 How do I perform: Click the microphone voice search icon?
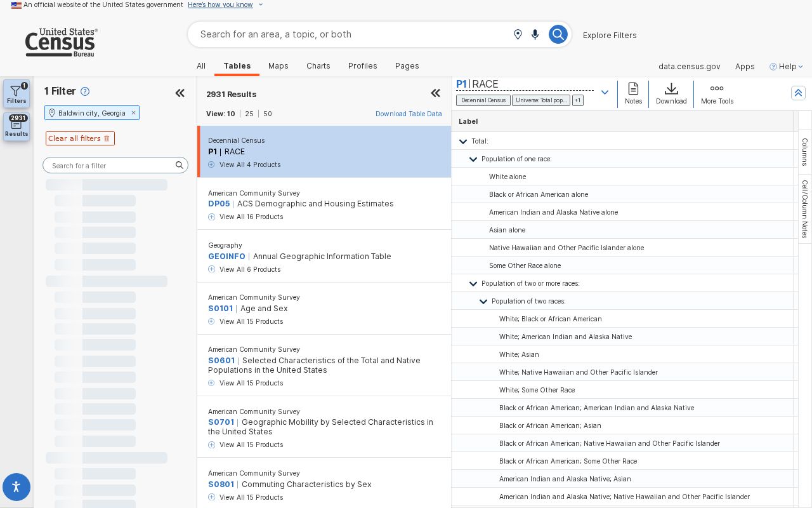[x=535, y=34]
